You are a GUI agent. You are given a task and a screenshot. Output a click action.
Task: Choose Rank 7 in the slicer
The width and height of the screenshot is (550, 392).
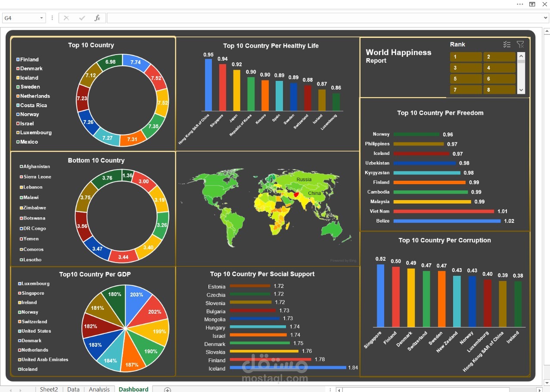pos(466,90)
